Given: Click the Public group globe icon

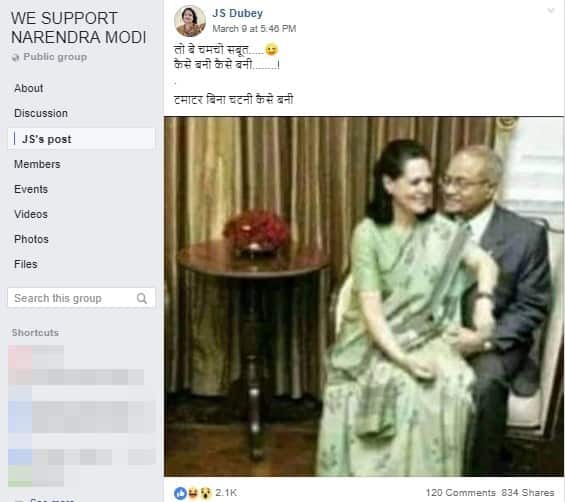Looking at the screenshot, I should point(16,57).
